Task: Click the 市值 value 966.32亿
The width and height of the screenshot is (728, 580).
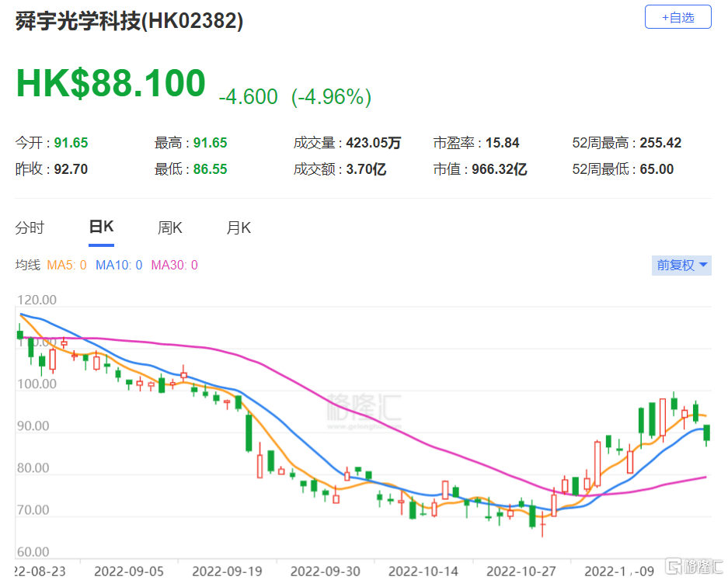Action: 500,169
